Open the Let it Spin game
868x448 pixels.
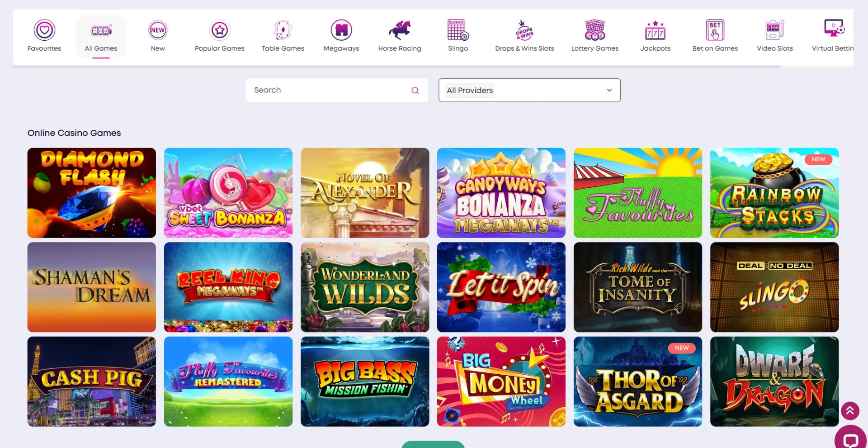(501, 287)
